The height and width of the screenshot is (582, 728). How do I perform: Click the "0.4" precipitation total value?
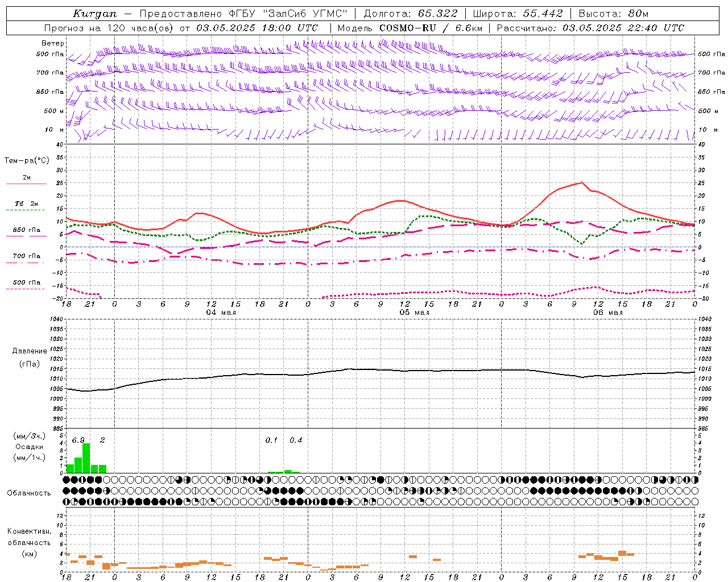point(296,440)
